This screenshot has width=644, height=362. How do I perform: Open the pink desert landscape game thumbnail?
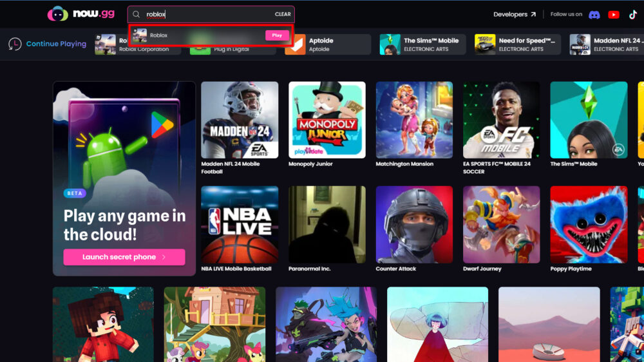click(549, 325)
